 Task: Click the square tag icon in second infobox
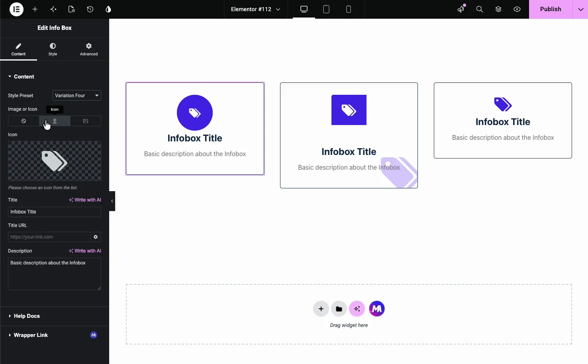click(349, 110)
